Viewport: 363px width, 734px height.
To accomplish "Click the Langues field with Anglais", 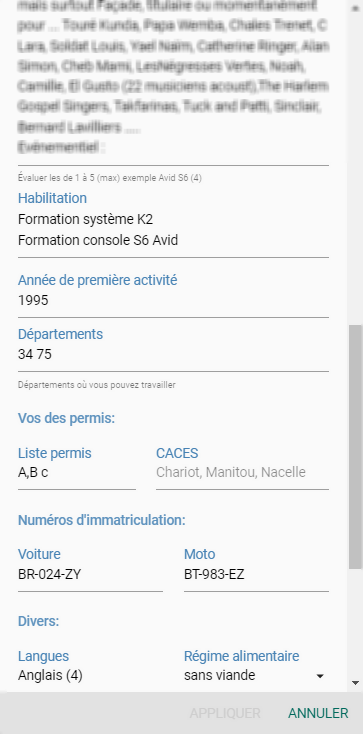I will tap(90, 676).
